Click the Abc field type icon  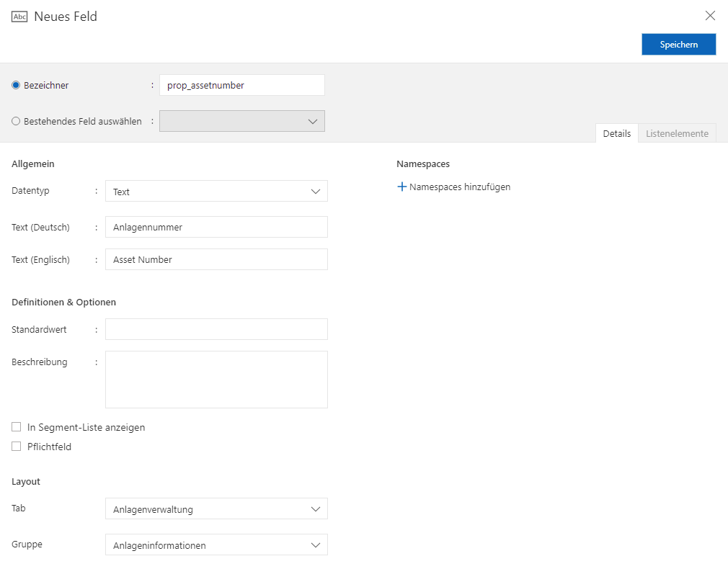17,15
